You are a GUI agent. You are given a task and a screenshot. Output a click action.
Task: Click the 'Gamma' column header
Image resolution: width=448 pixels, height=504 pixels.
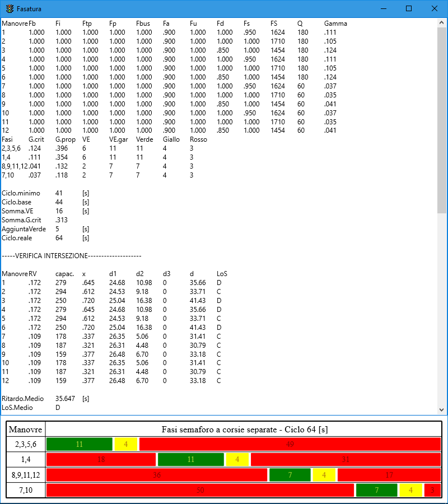coord(335,24)
